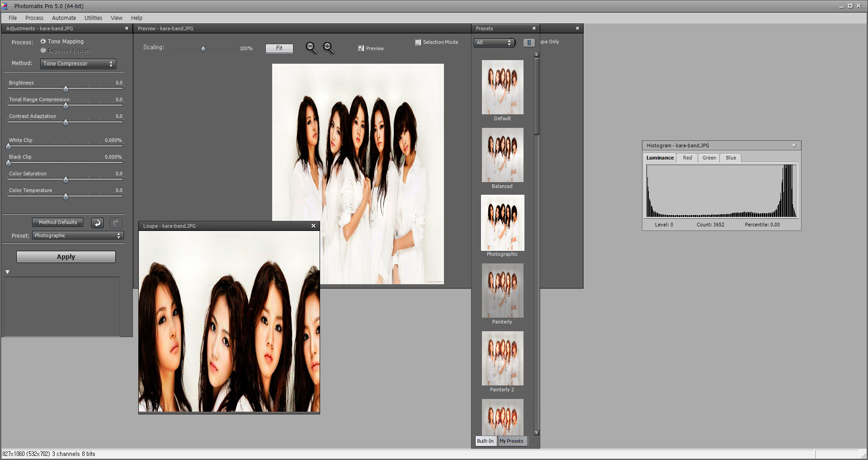
Task: Click the undo arrow button
Action: [x=97, y=223]
